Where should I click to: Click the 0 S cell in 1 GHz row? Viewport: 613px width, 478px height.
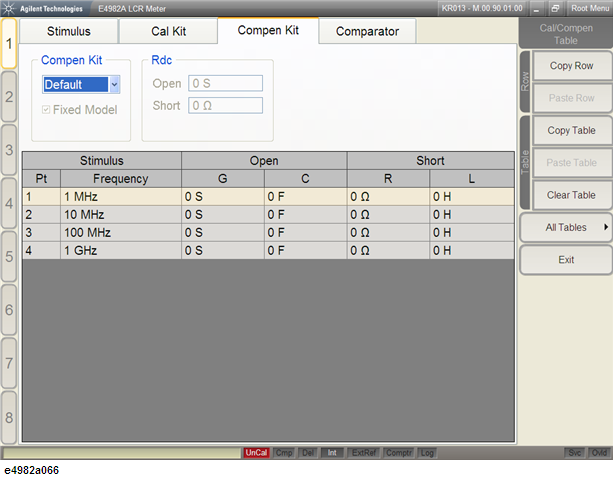pos(222,251)
